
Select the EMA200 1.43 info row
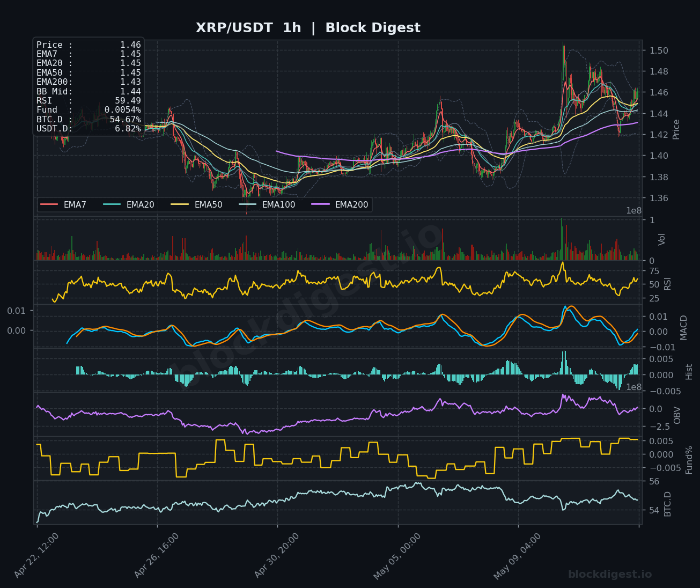click(x=89, y=82)
